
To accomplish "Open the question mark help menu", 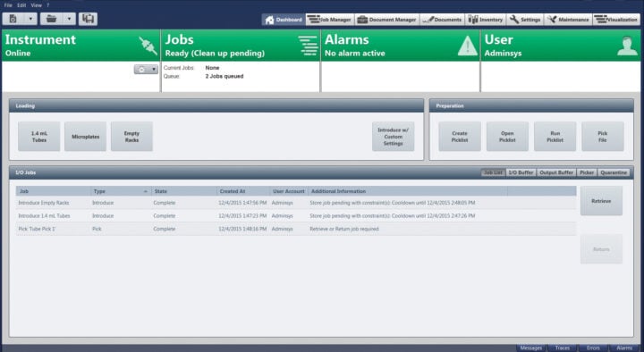I will (x=48, y=5).
